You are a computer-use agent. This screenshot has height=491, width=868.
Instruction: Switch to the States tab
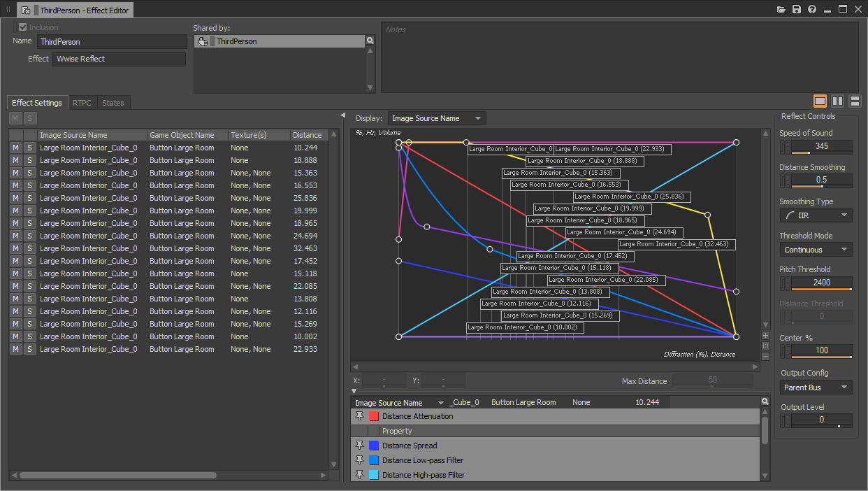click(113, 103)
